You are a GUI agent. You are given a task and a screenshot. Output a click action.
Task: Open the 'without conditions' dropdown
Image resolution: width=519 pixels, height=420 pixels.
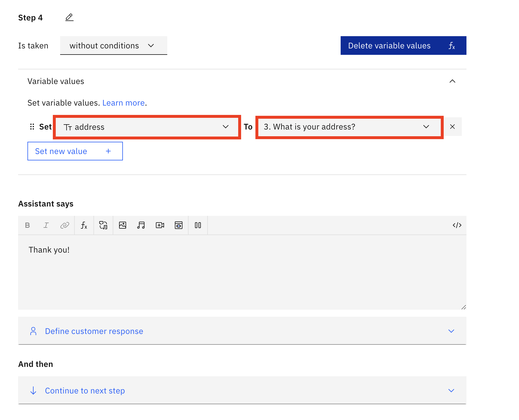click(114, 45)
